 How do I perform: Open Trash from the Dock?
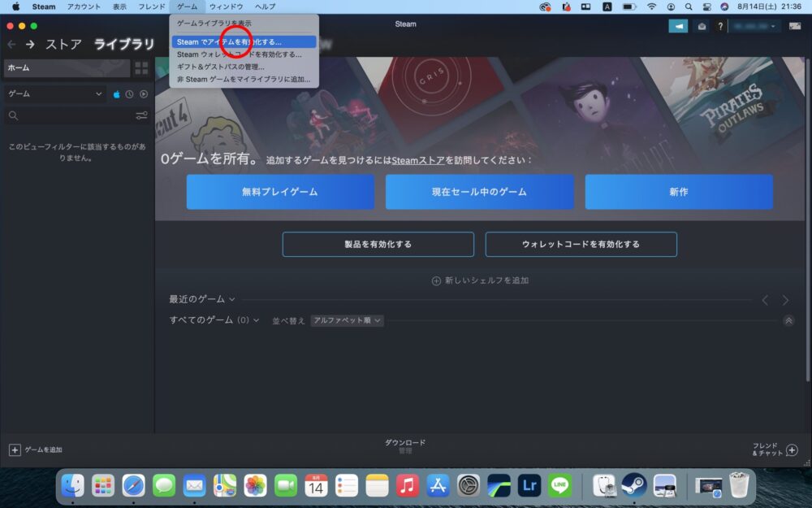[x=739, y=485]
